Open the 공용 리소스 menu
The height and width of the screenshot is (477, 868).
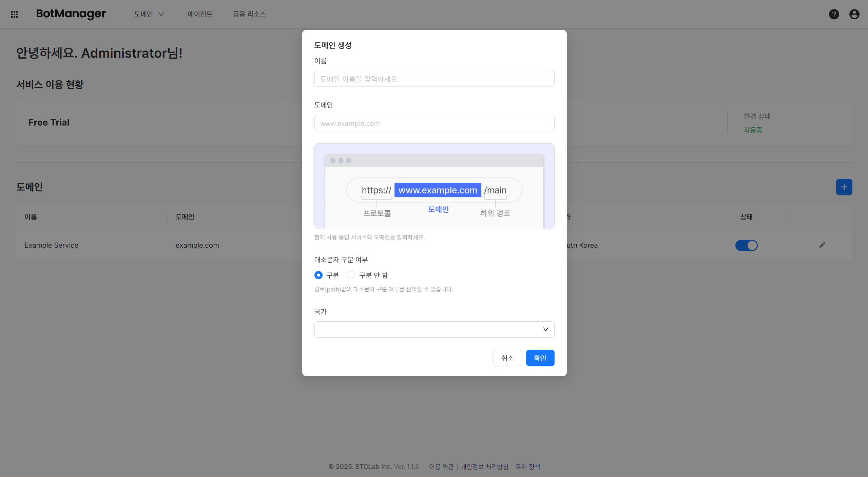[x=249, y=14]
